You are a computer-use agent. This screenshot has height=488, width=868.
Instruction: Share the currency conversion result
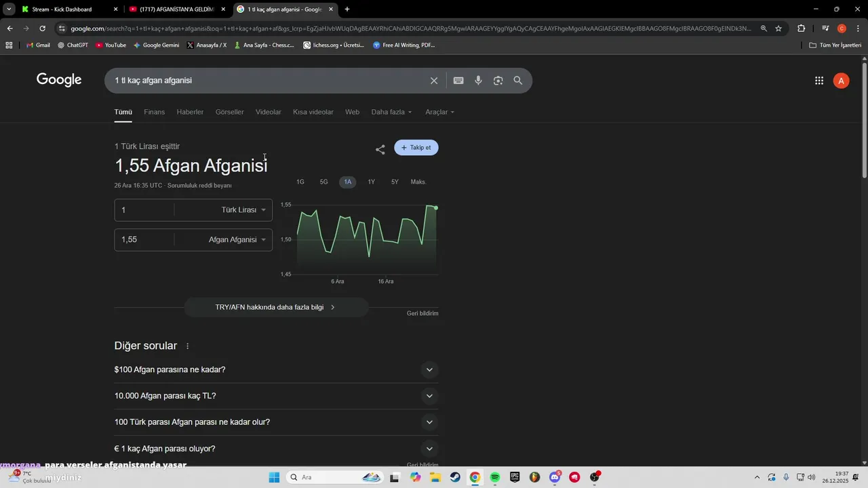tap(380, 149)
